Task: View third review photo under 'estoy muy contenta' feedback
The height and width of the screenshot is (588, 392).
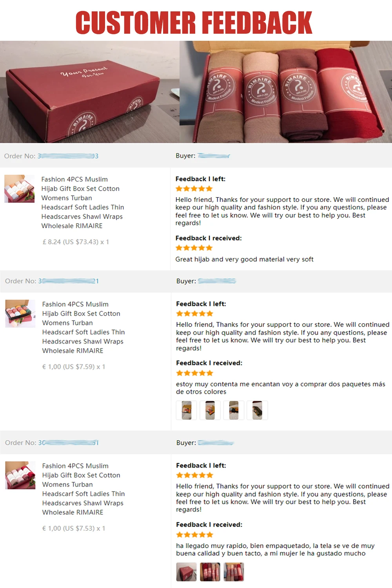Action: pos(234,410)
